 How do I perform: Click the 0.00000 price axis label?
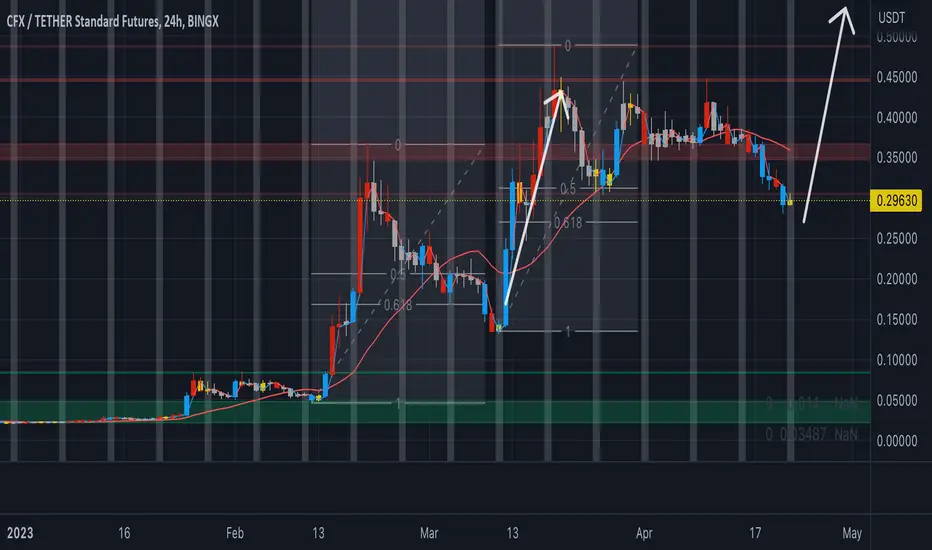[896, 441]
